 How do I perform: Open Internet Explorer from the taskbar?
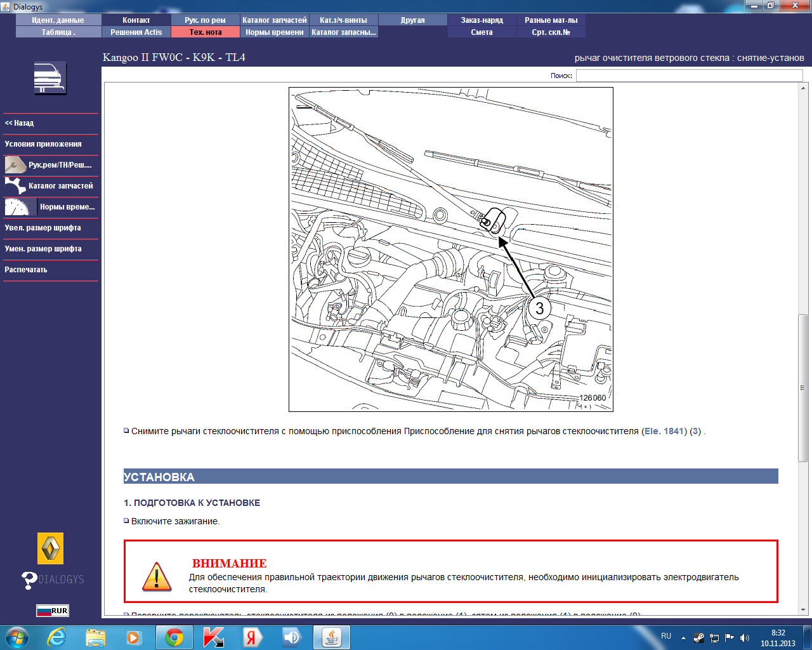[x=56, y=637]
